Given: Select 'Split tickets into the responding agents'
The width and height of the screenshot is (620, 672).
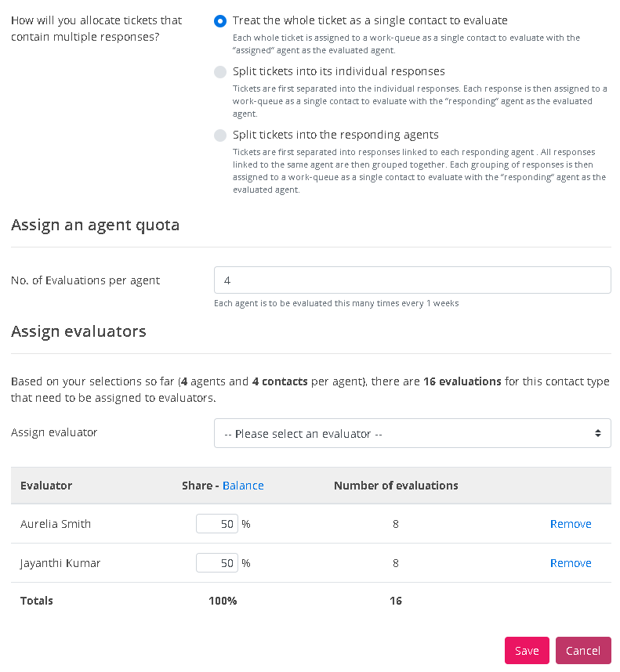Looking at the screenshot, I should click(220, 135).
